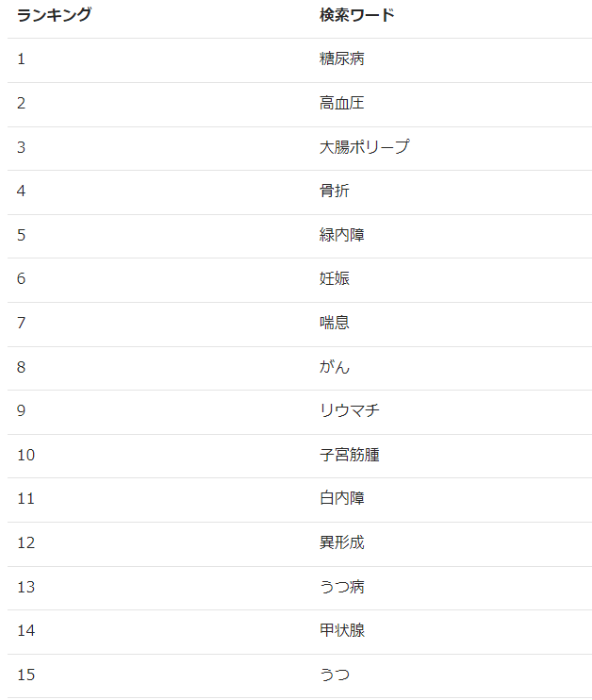Click the 検索ワード column header

click(356, 15)
